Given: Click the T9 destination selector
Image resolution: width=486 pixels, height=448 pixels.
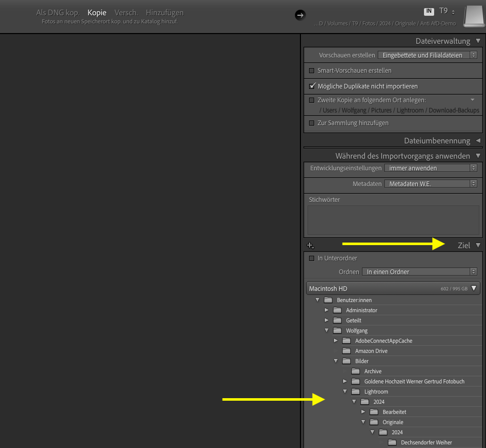Looking at the screenshot, I should (x=447, y=11).
